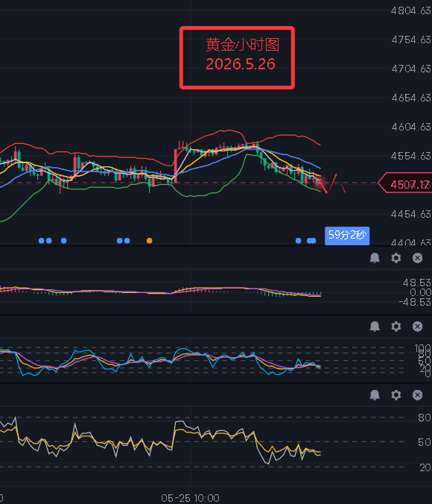Click the leftmost blue event marker dot

(42, 240)
